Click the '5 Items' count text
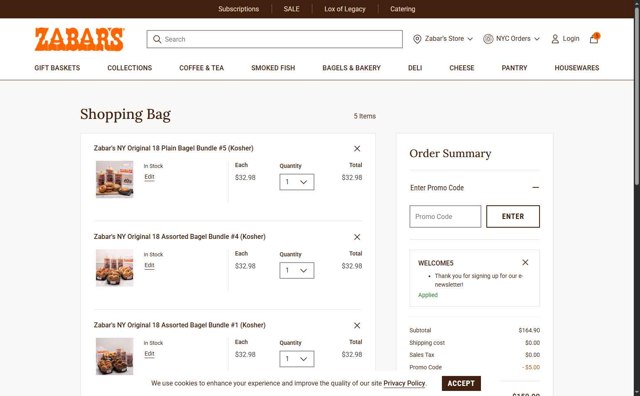The image size is (640, 396). pos(365,116)
